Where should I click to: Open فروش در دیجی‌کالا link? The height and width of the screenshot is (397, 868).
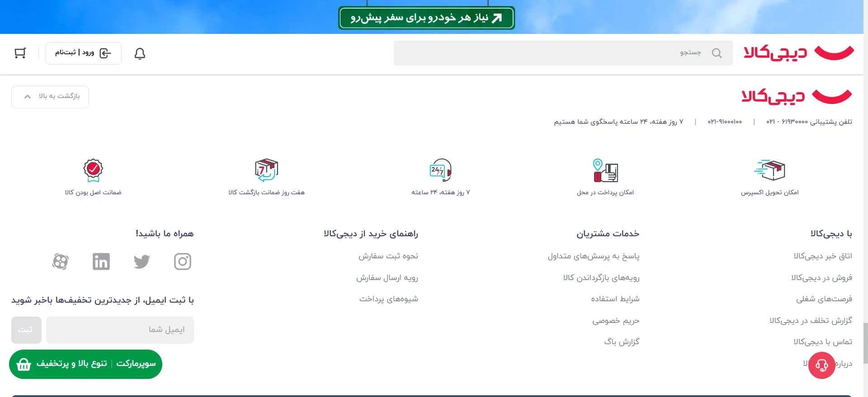(x=821, y=278)
